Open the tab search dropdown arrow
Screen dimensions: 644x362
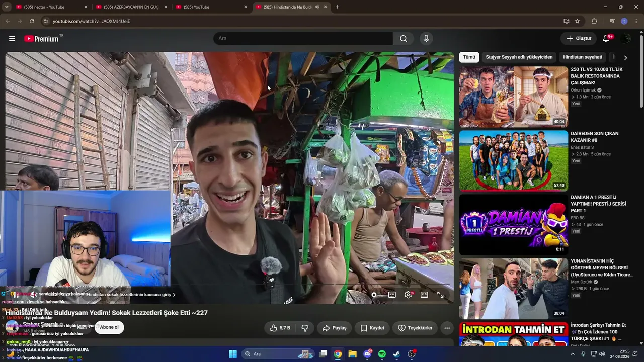[x=7, y=7]
